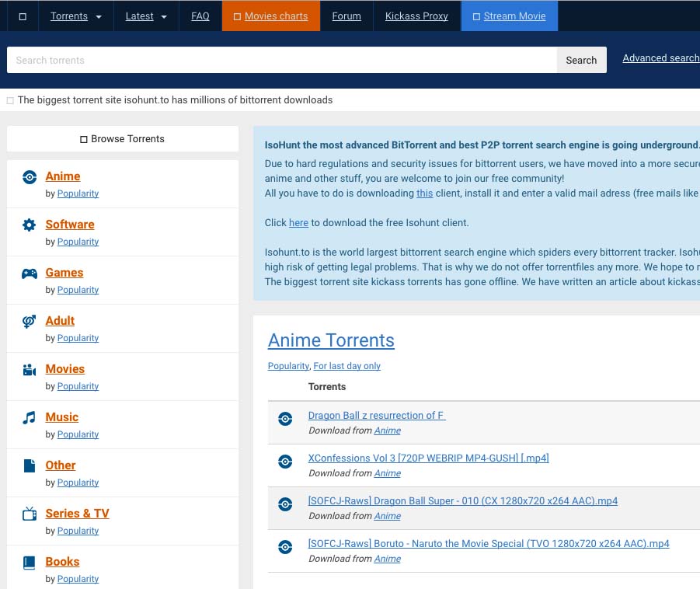Enable the 'For last day only' filter
This screenshot has height=589, width=700.
[347, 366]
